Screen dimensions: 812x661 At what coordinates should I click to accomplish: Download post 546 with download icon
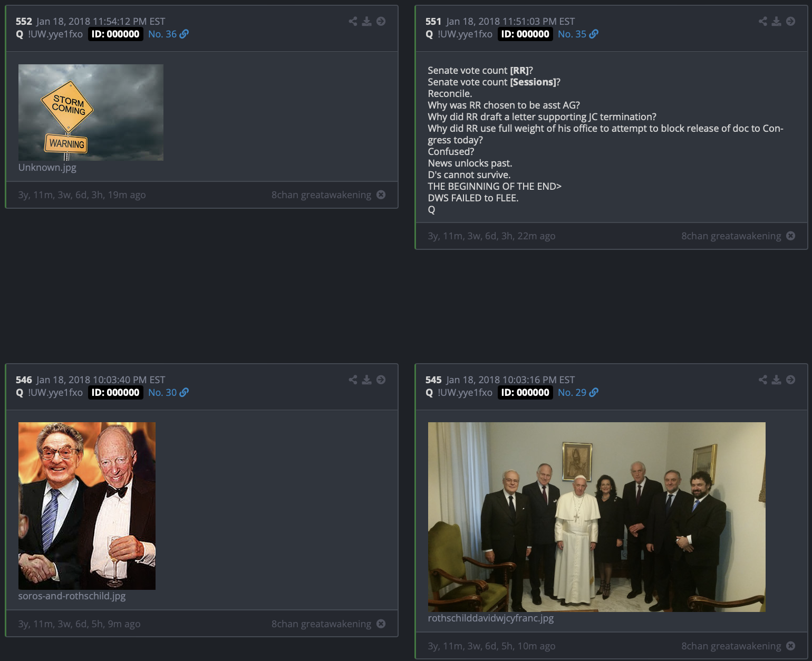367,380
